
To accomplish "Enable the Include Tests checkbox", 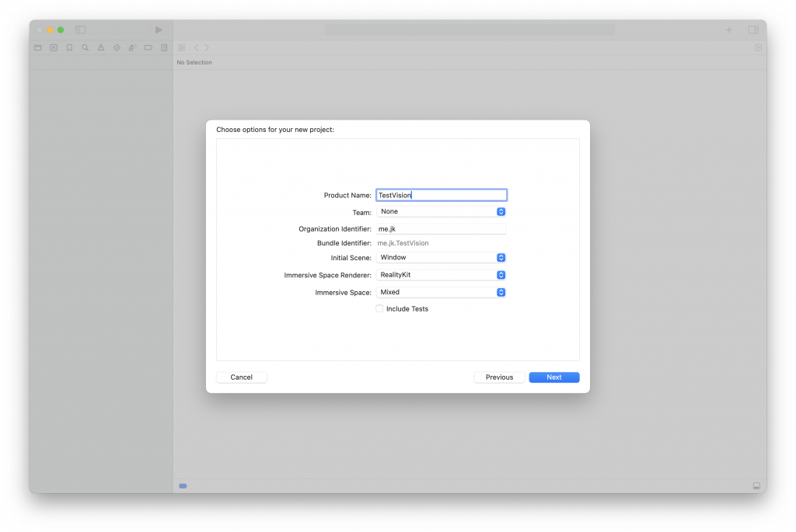I will coord(379,309).
